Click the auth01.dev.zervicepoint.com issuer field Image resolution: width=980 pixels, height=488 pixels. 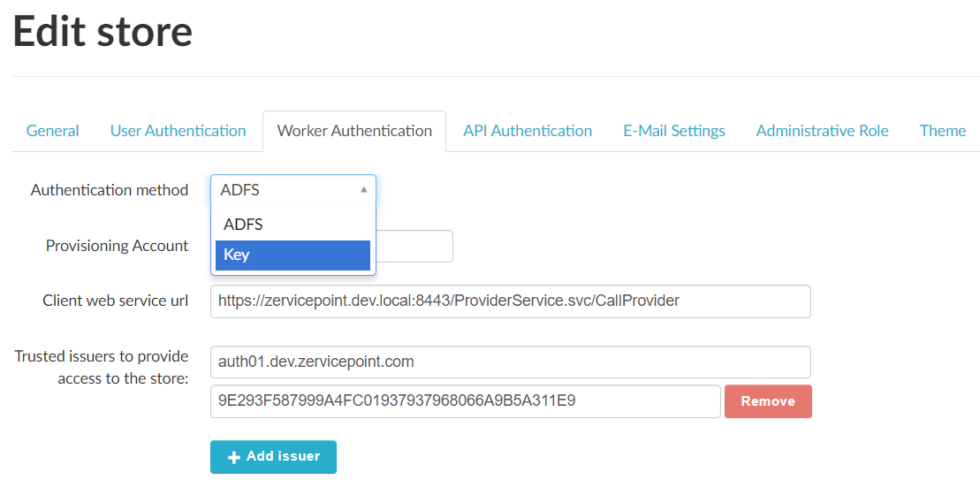(x=510, y=362)
